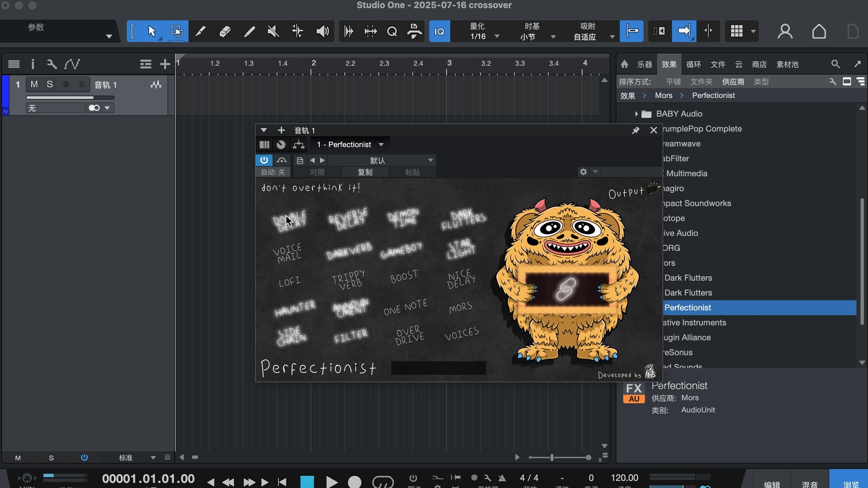The width and height of the screenshot is (868, 488).
Task: Toggle autoscroll arrow button
Action: click(x=684, y=31)
